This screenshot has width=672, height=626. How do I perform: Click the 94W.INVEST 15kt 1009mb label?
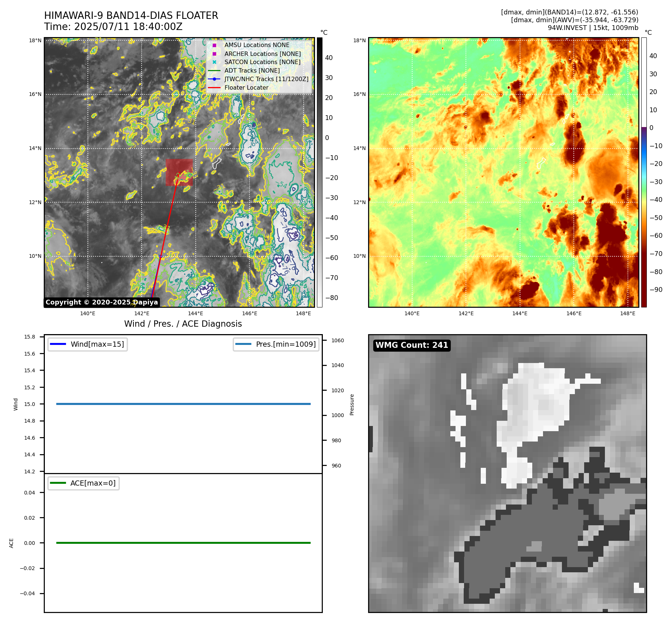click(x=593, y=28)
